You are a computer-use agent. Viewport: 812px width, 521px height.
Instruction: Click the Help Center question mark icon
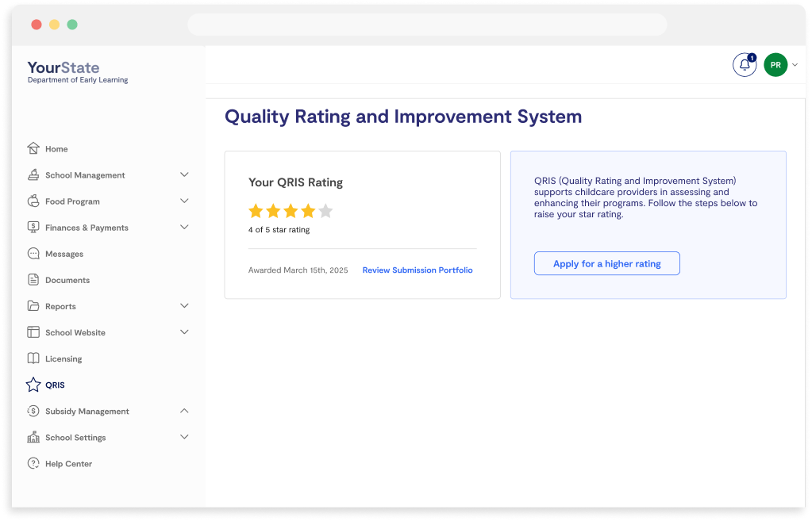tap(33, 463)
